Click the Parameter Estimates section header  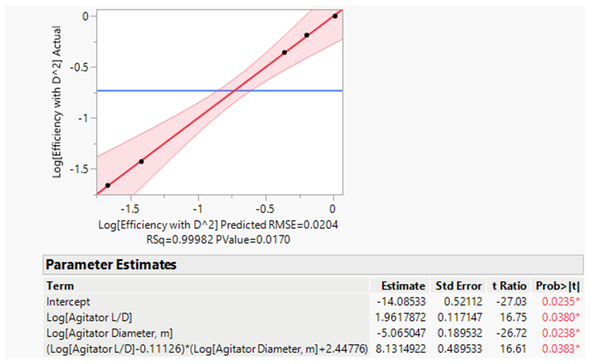pos(111,265)
